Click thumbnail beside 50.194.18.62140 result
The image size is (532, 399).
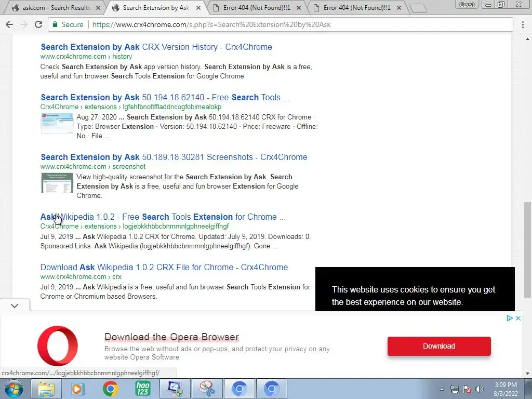pyautogui.click(x=57, y=124)
